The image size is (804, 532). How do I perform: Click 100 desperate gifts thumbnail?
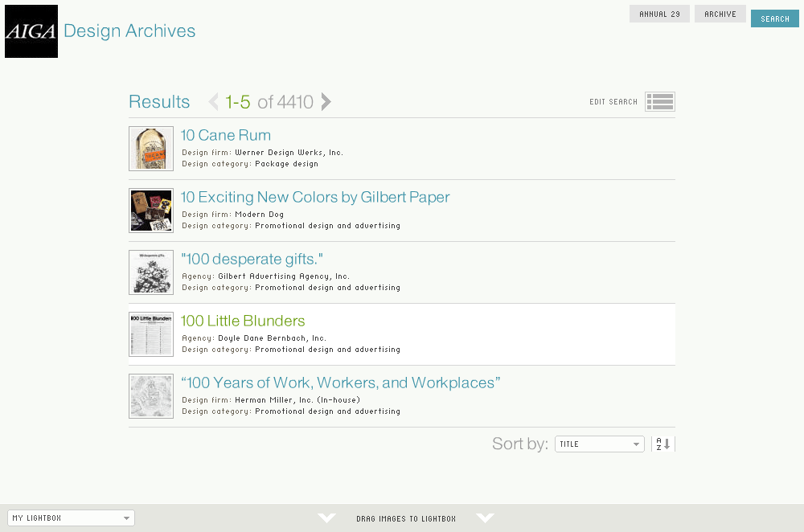[x=151, y=272]
